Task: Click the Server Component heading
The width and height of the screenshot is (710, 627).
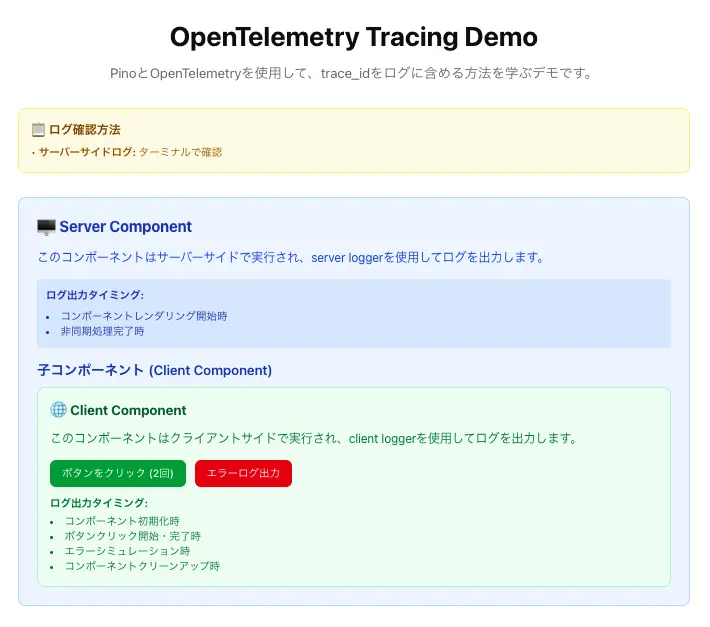Action: point(125,227)
